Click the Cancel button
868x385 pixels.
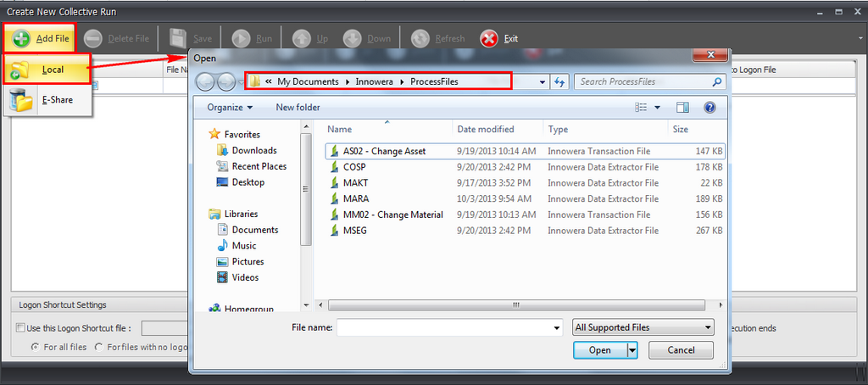681,350
